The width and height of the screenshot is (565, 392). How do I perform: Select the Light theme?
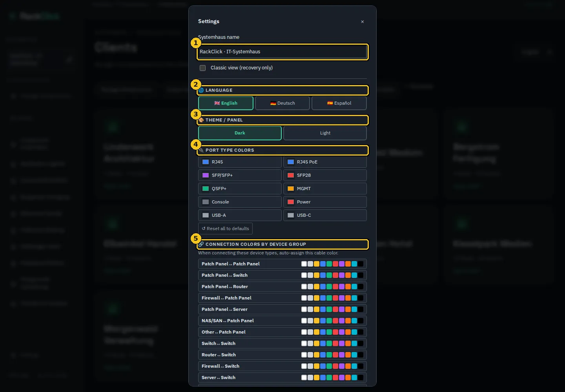pos(325,133)
